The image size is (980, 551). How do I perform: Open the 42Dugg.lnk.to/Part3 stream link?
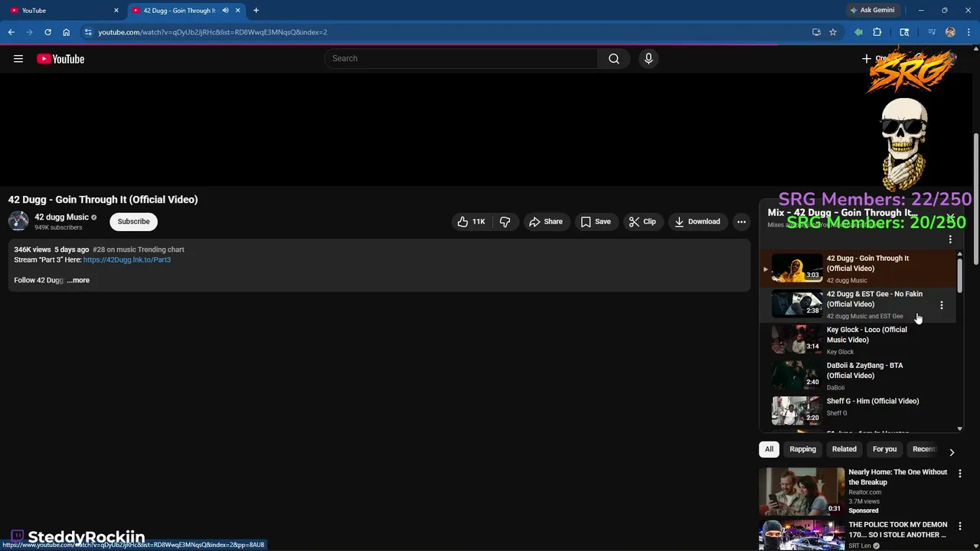point(127,259)
